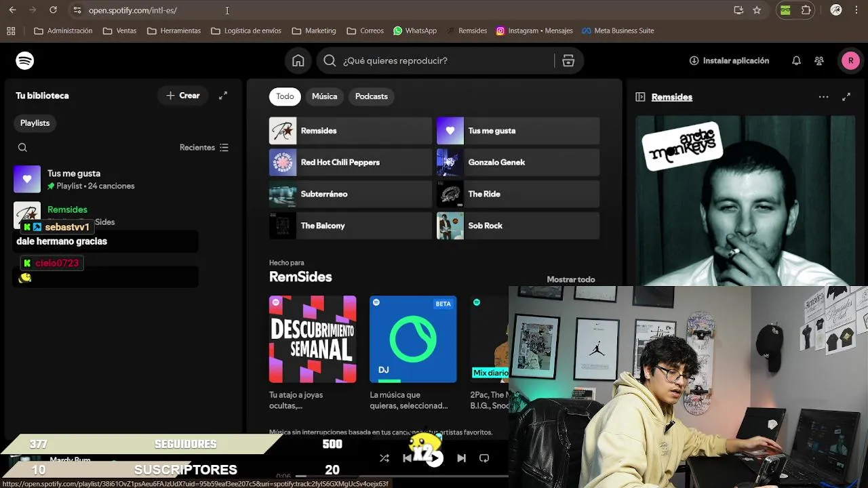Click the search magnifier in top bar
The image size is (868, 488).
click(x=330, y=61)
